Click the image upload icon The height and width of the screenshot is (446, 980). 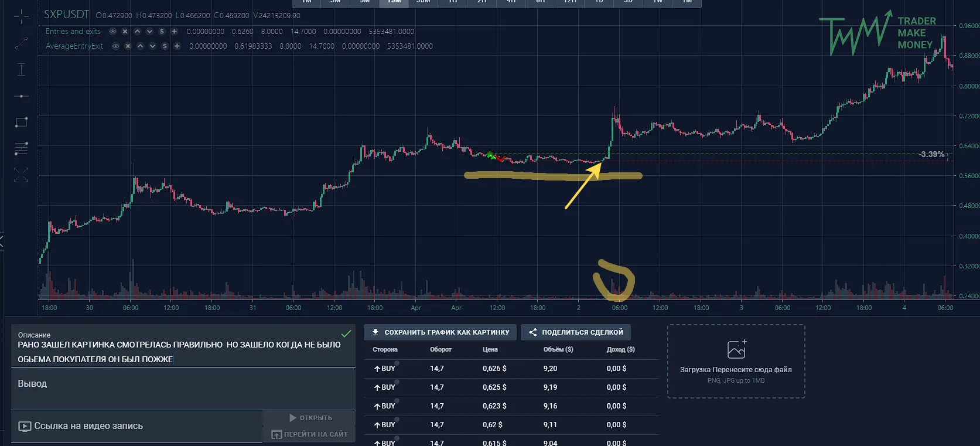[736, 349]
